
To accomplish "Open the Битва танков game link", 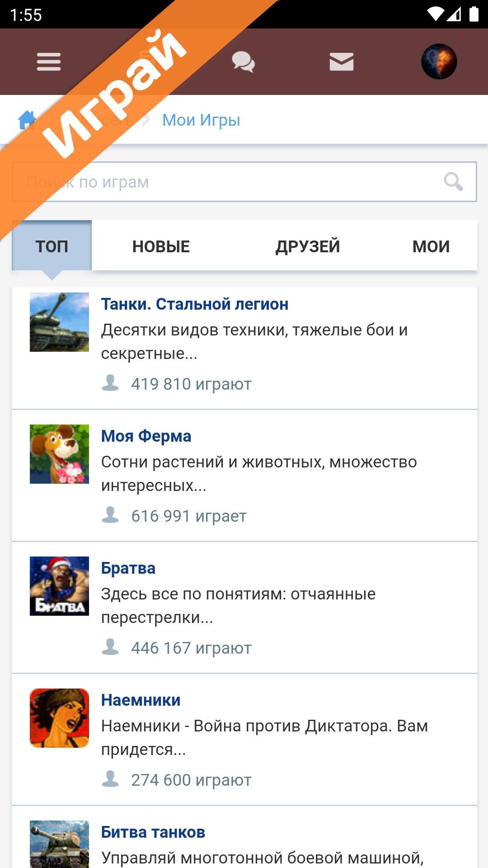I will 153,832.
